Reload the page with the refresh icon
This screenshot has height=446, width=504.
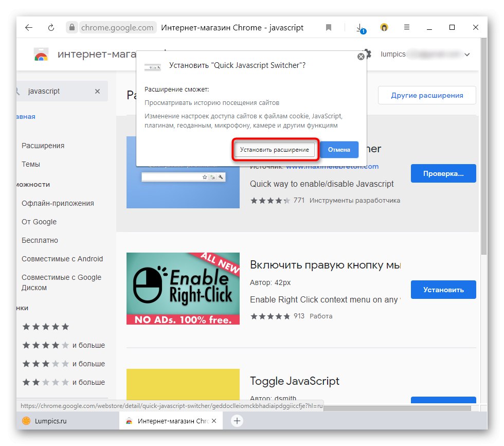click(x=51, y=28)
